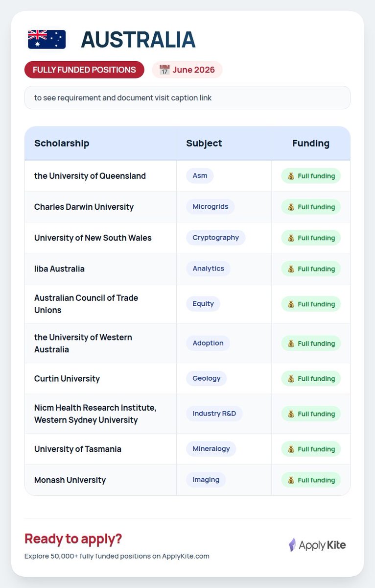Select the Cryptography subject tag
The width and height of the screenshot is (375, 588).
point(216,238)
